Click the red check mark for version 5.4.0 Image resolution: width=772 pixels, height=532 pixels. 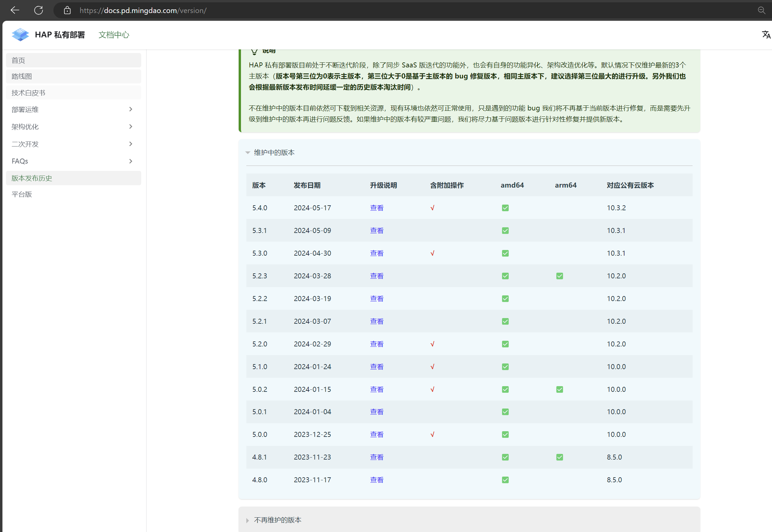(x=432, y=208)
